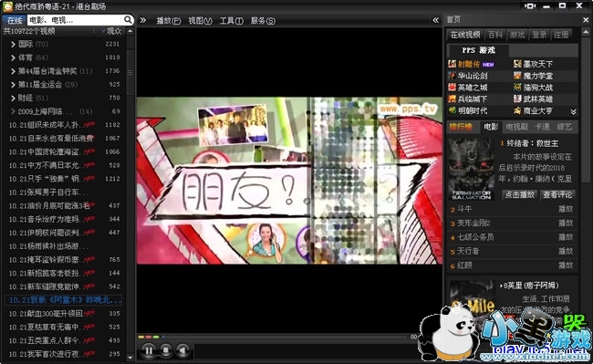The image size is (593, 364).
Task: Open the 商业大亨 game icon
Action: tap(517, 110)
